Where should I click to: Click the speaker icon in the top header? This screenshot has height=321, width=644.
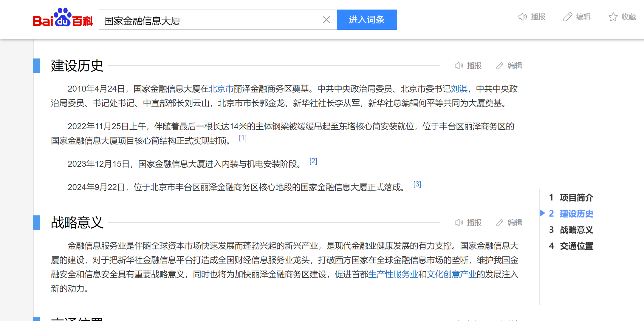click(x=522, y=17)
